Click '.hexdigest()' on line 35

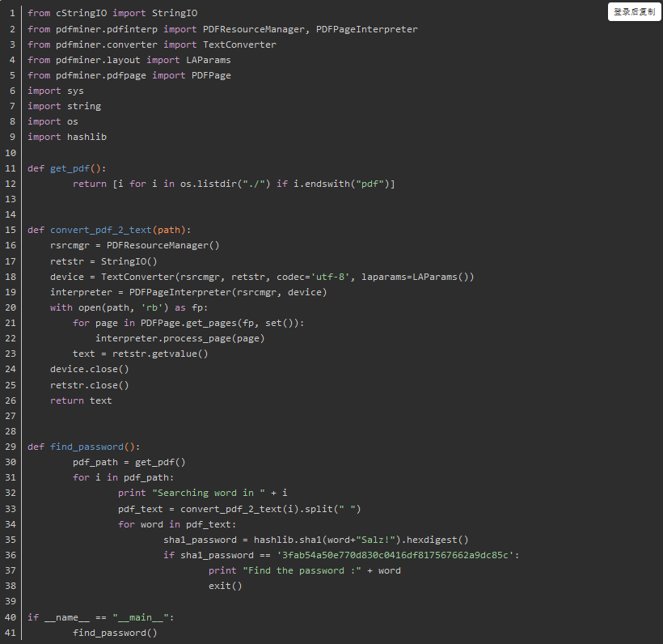click(x=435, y=540)
